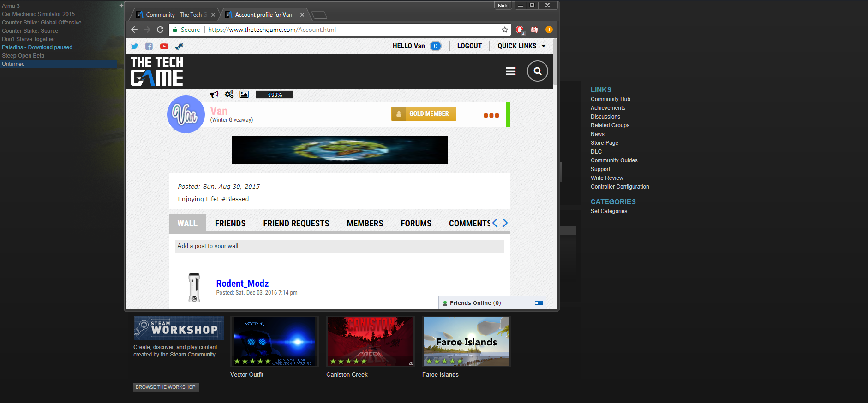This screenshot has height=403, width=868.
Task: Select the FRIEND REQUESTS tab
Action: click(x=296, y=224)
